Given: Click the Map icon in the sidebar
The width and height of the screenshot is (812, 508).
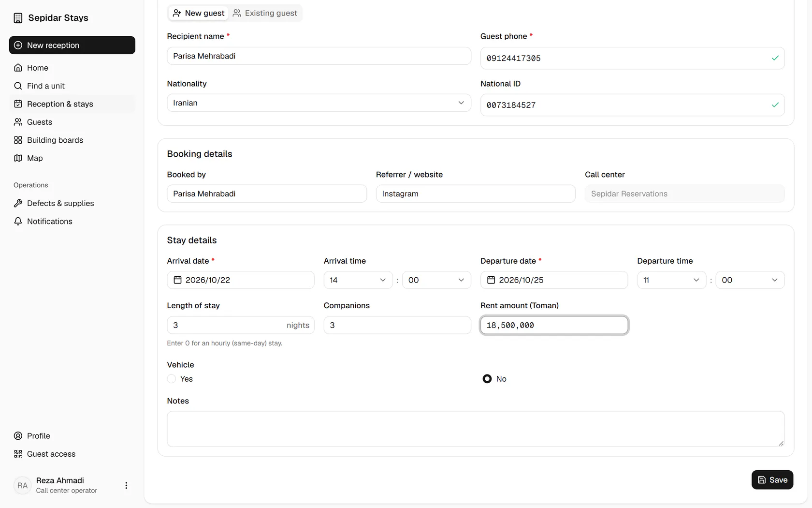Looking at the screenshot, I should [18, 158].
